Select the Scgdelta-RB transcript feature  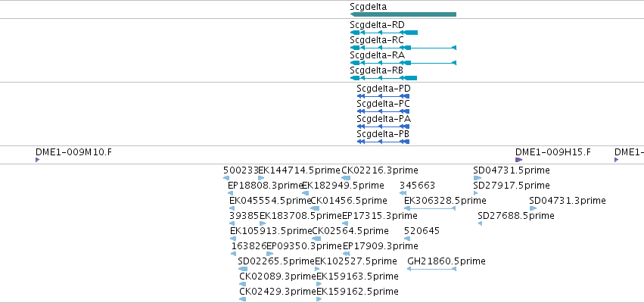(383, 78)
